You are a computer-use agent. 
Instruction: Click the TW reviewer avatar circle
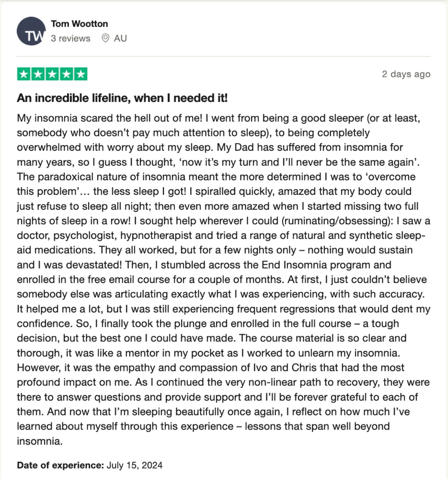tap(31, 31)
